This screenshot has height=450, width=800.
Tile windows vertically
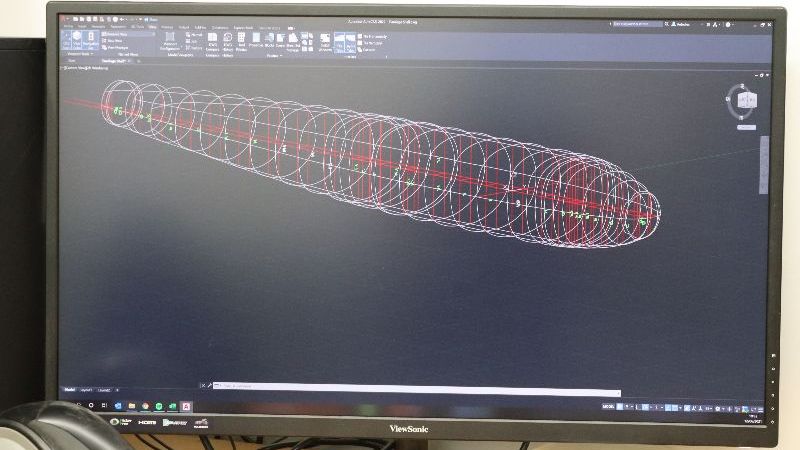pos(371,43)
